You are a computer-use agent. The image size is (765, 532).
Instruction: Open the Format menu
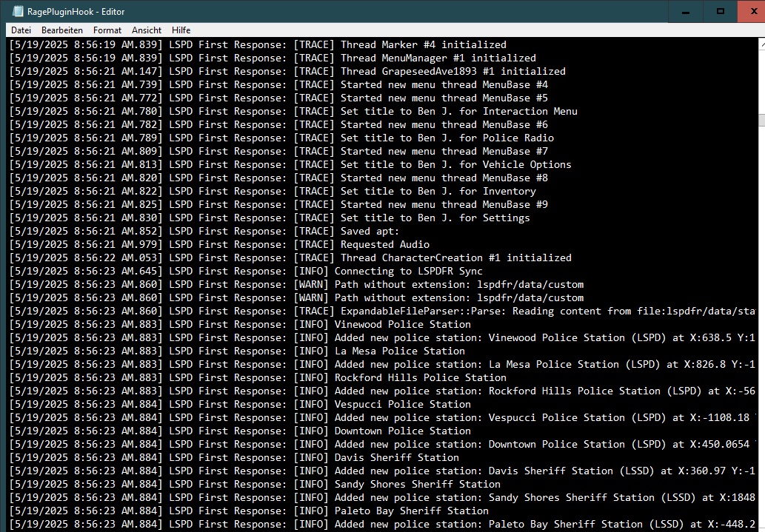tap(107, 30)
